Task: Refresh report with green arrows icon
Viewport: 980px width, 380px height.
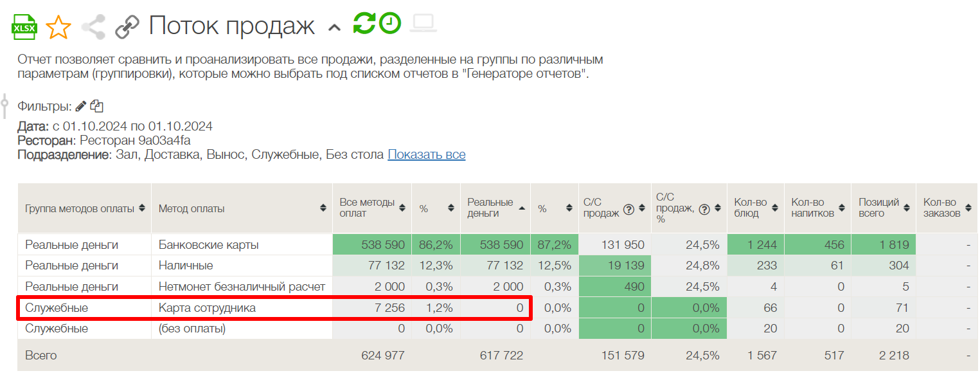Action: point(364,24)
